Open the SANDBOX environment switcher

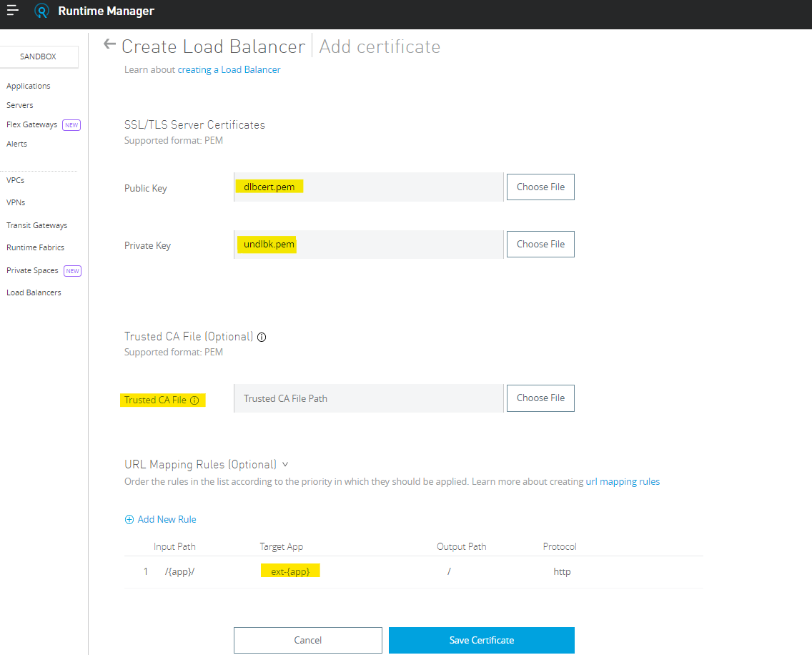pos(39,56)
